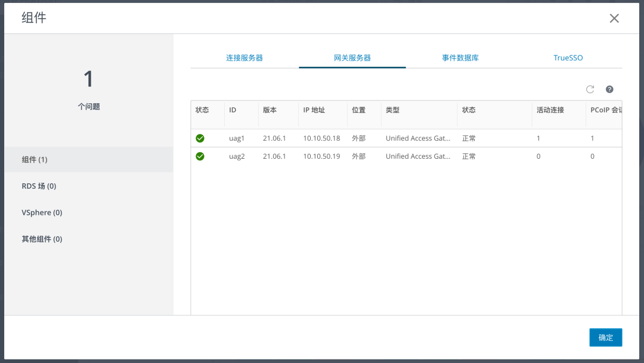Click the 活动连接 column header

[550, 110]
